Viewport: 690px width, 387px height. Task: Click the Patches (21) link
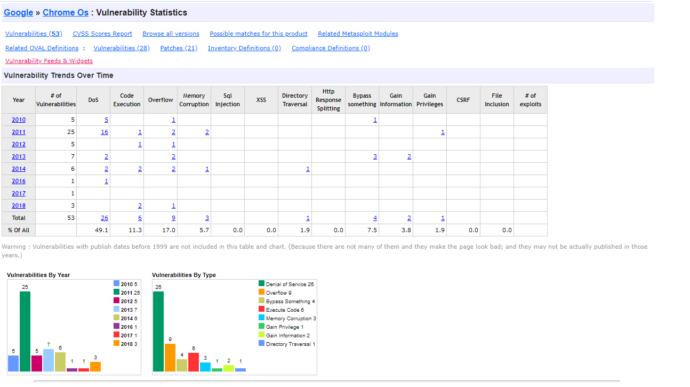179,48
